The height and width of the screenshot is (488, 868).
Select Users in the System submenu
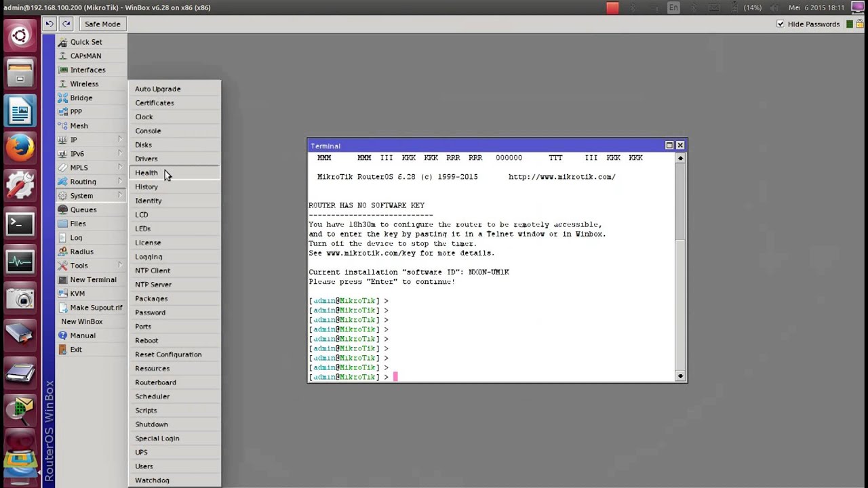[x=175, y=466]
